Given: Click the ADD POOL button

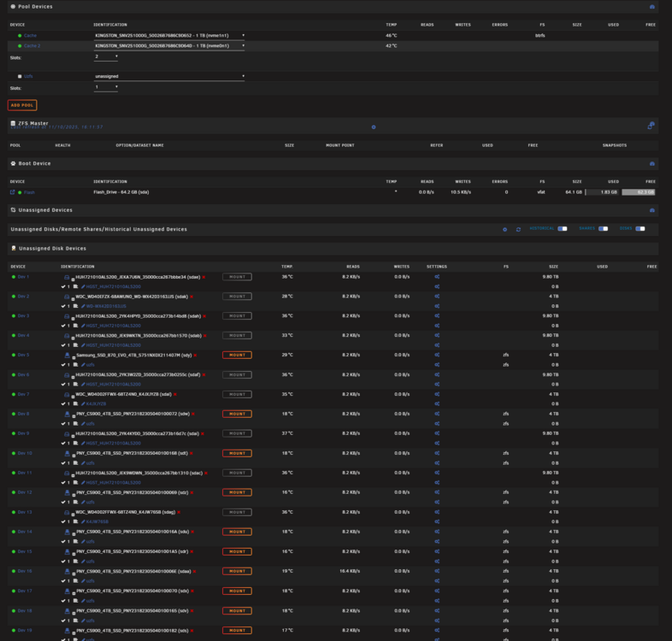Looking at the screenshot, I should tap(22, 105).
